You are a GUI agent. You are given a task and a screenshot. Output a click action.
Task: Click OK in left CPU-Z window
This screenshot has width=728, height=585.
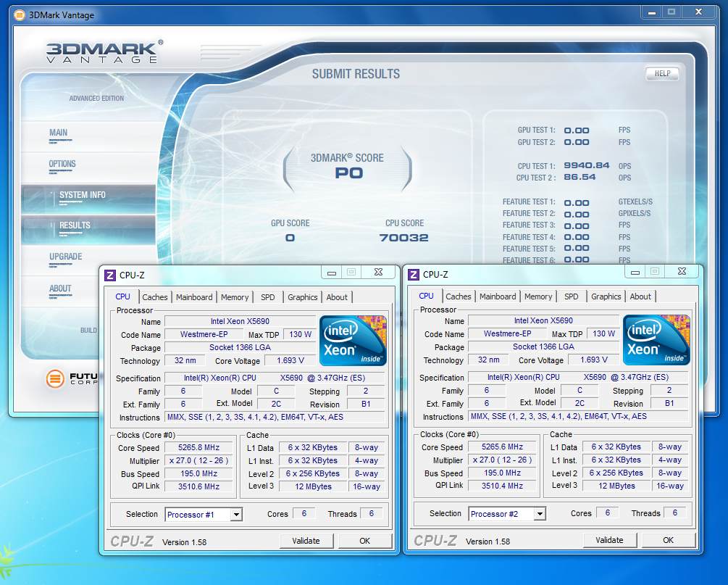click(365, 541)
